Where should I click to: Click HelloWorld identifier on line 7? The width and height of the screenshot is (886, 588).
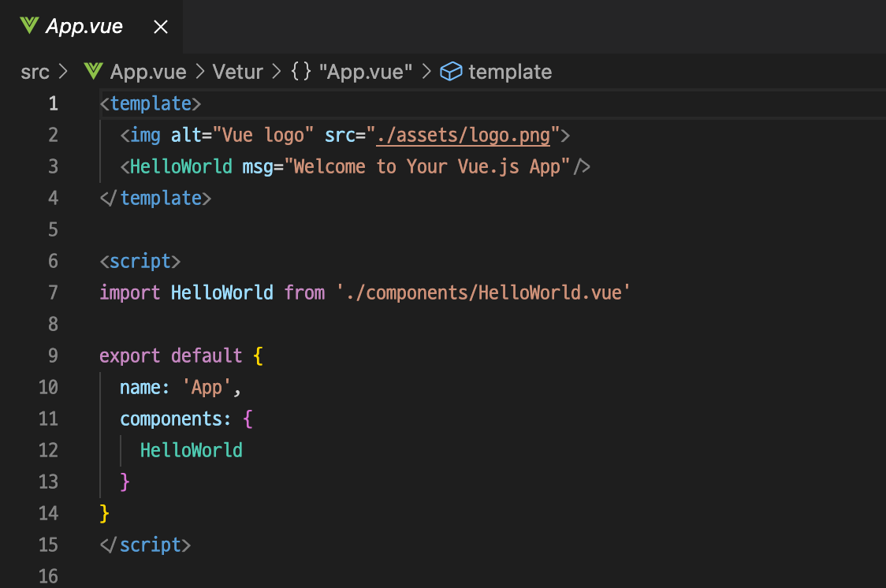coord(222,292)
